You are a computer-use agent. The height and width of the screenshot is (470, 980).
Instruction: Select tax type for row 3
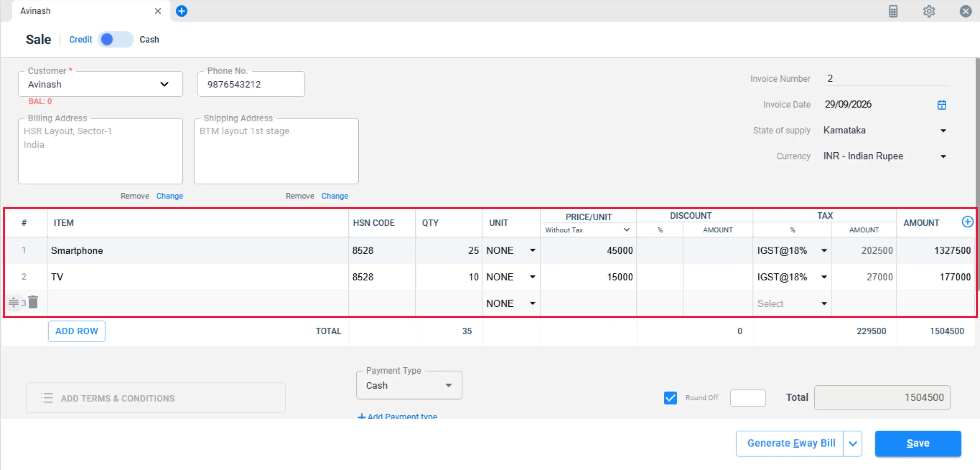point(792,304)
